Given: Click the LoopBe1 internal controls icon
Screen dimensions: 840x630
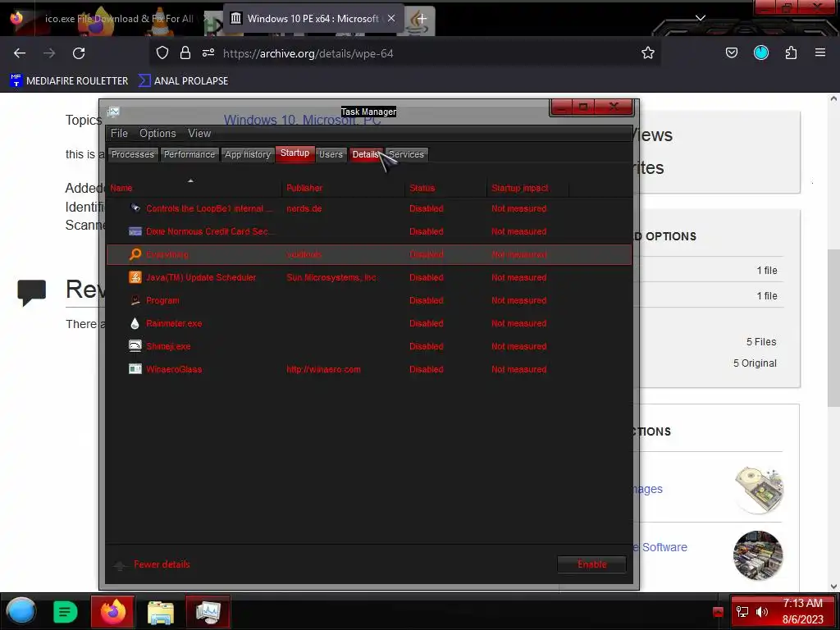Looking at the screenshot, I should click(135, 208).
